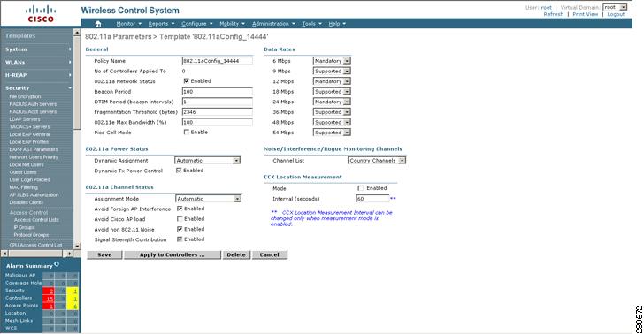Viewport: 644px width, 334px height.
Task: Toggle Avoid non 802.11 Noise checkbox
Action: [x=180, y=229]
